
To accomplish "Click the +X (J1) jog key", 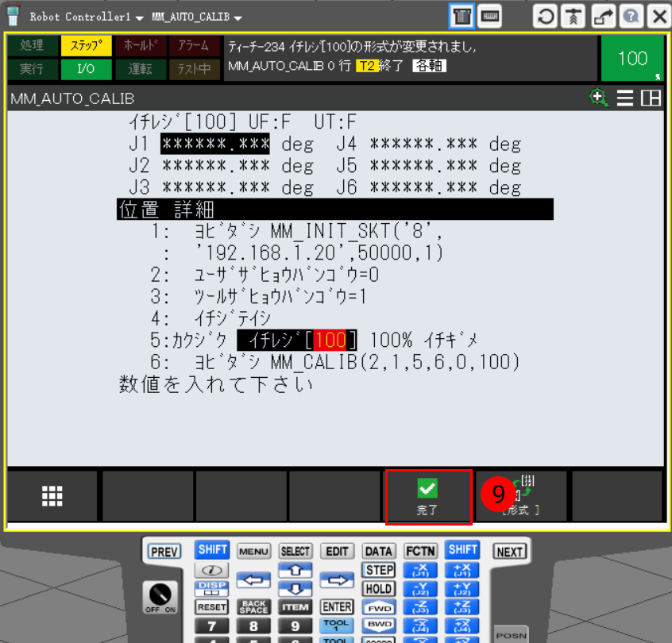I will (462, 570).
